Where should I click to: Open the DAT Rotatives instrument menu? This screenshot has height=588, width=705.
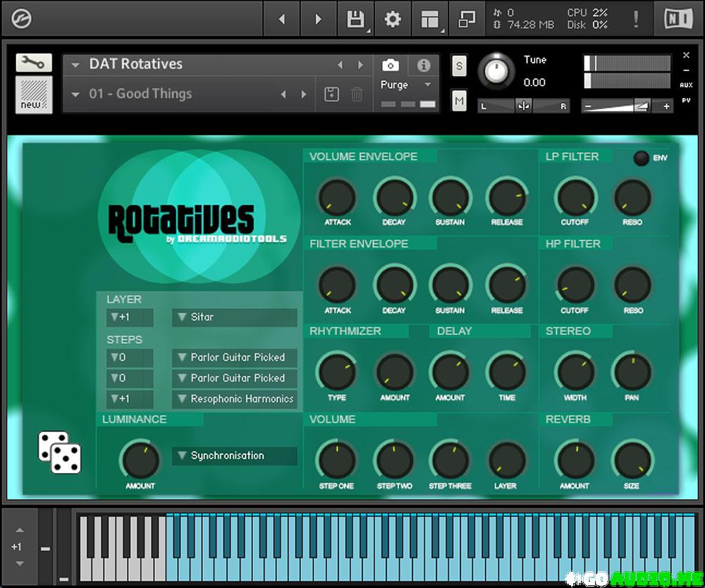(x=75, y=64)
